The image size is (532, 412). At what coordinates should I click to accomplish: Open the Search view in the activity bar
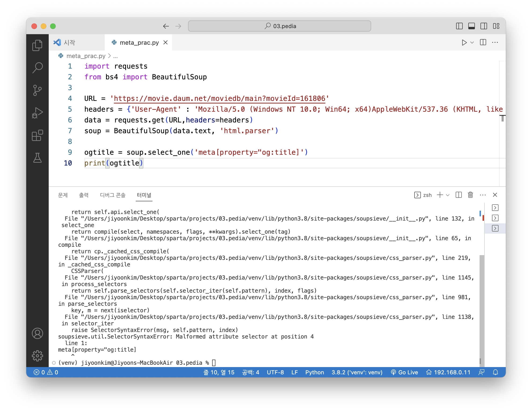point(37,68)
